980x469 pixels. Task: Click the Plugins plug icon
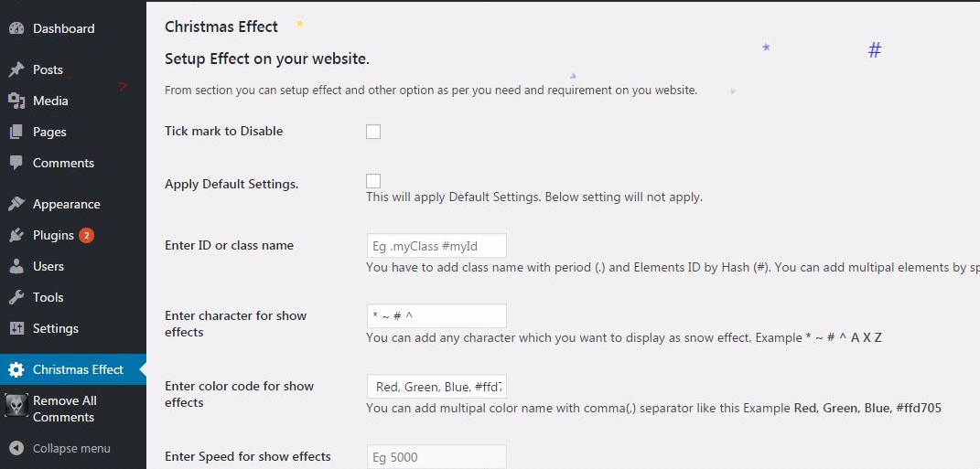(x=16, y=235)
